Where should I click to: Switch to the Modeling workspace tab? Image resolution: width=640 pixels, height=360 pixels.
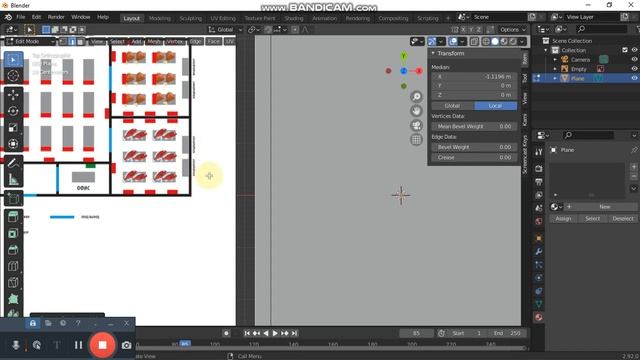tap(160, 18)
